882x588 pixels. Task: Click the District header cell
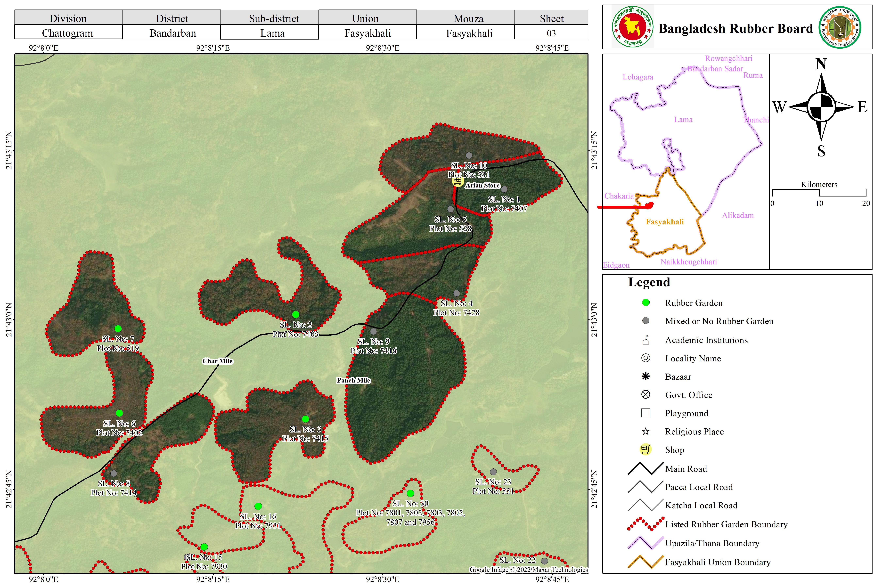(x=172, y=18)
